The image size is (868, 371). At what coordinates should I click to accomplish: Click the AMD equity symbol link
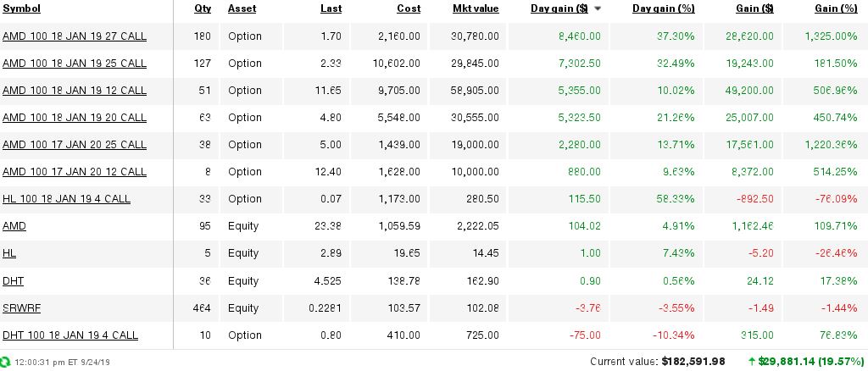pos(14,226)
